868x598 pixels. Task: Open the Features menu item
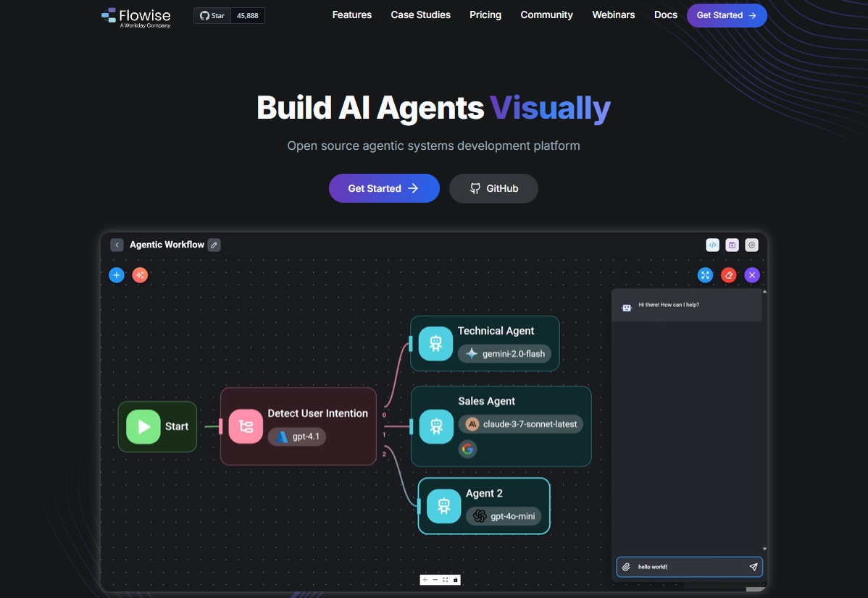click(352, 15)
